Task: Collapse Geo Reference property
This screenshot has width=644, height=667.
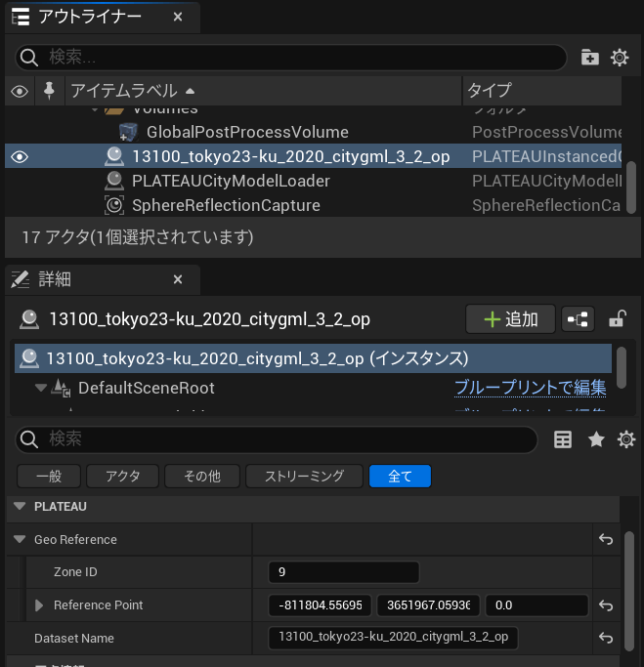Action: 20,539
